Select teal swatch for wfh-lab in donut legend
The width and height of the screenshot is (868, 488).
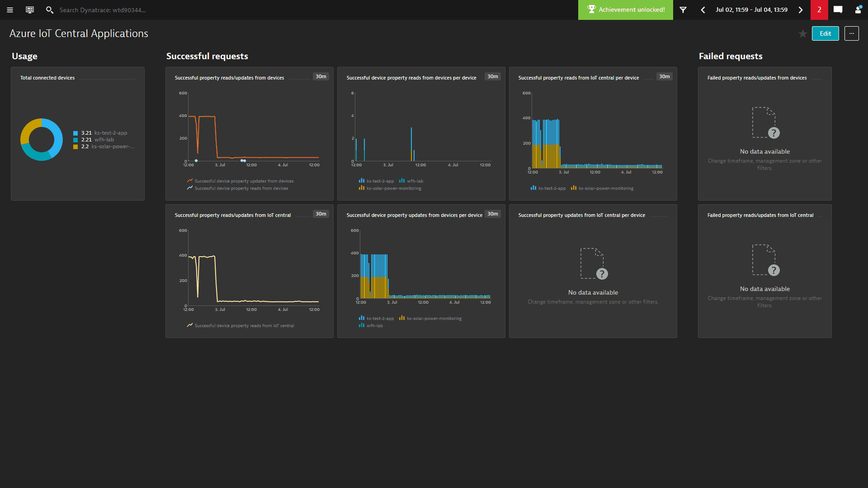coord(75,140)
